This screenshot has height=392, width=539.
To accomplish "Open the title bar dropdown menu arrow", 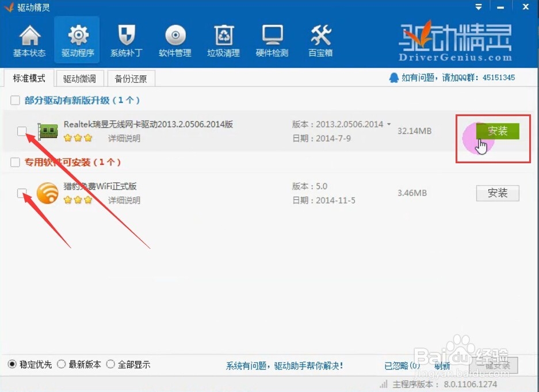I will 479,7.
